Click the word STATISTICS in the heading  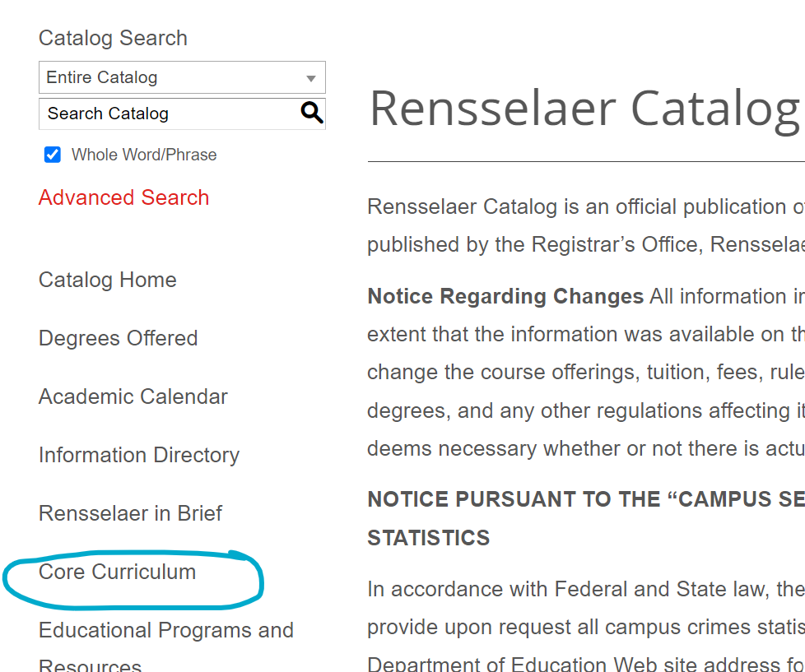[428, 538]
